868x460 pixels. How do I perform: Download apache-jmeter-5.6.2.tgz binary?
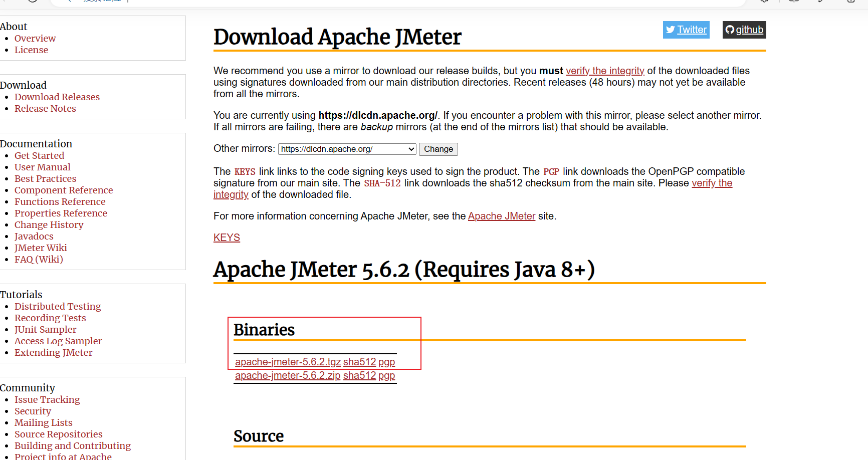click(x=288, y=362)
